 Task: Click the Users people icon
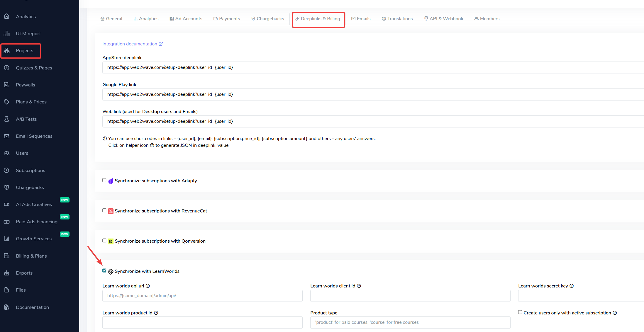click(x=7, y=153)
